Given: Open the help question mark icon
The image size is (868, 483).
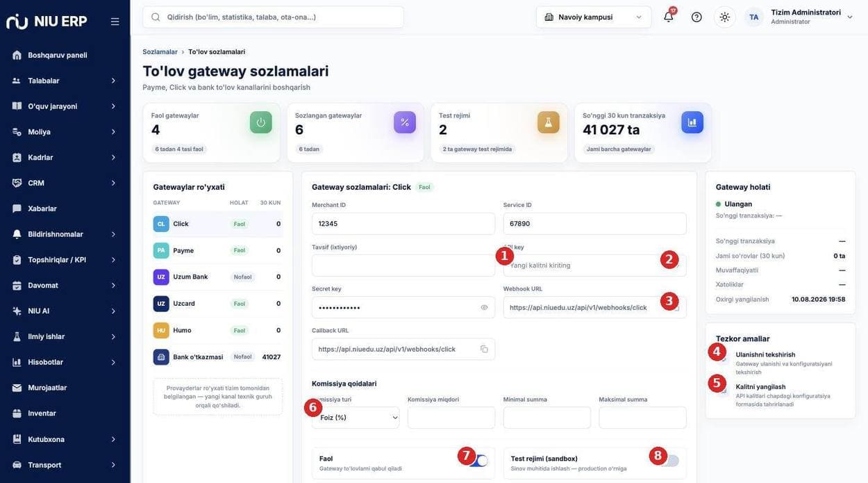Looking at the screenshot, I should [696, 17].
